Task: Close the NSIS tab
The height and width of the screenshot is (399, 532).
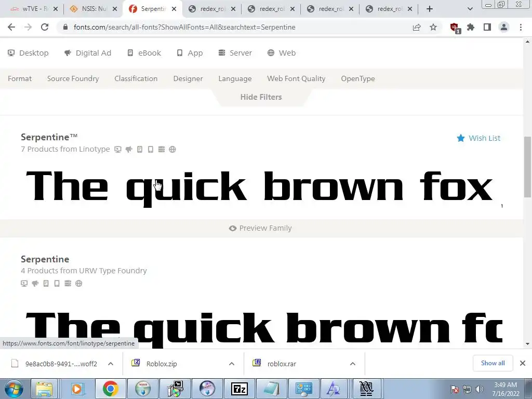Action: pos(115,9)
